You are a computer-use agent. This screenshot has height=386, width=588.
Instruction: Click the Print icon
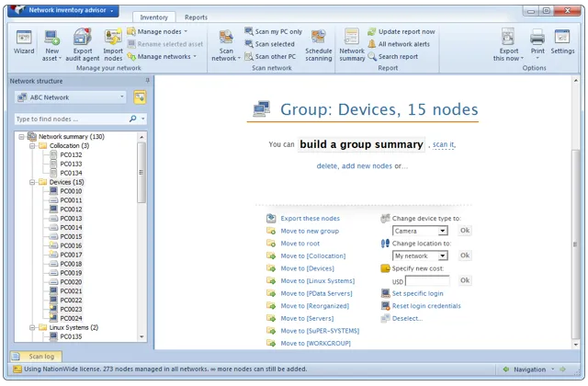pos(537,38)
